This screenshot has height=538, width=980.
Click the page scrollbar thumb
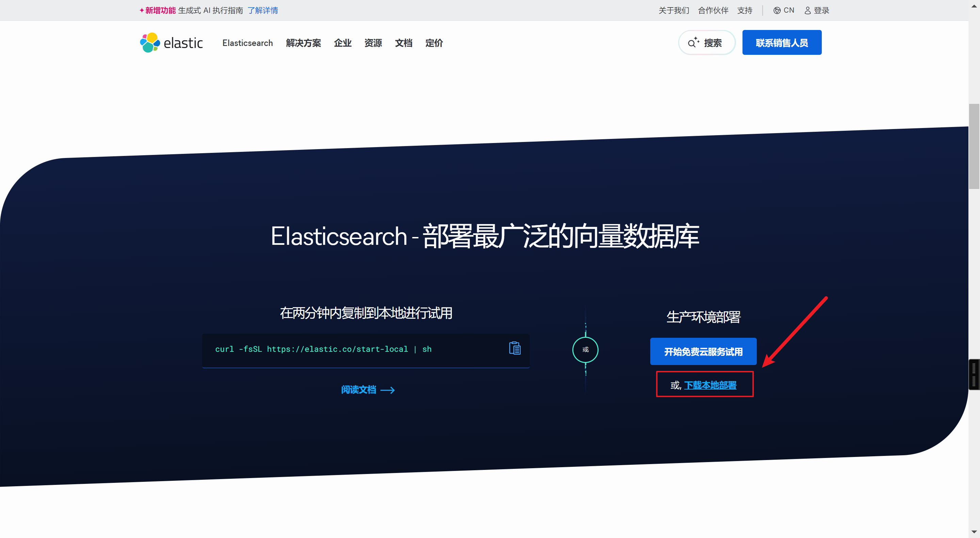coord(974,146)
